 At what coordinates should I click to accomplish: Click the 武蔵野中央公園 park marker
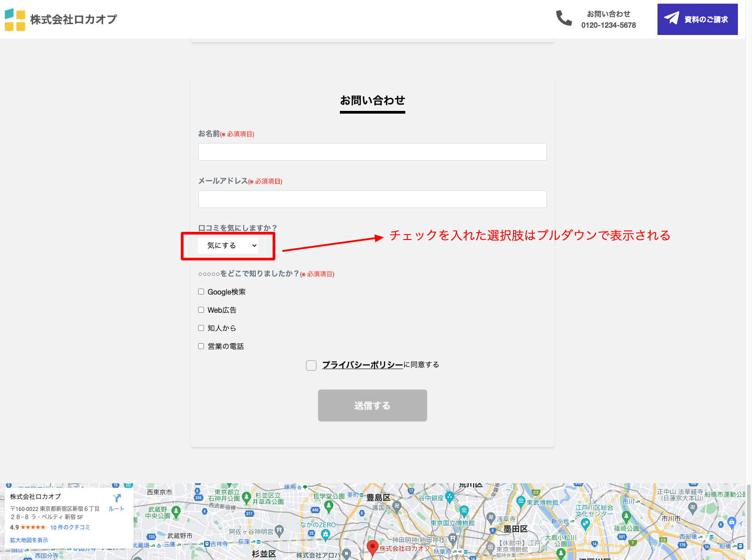176,511
